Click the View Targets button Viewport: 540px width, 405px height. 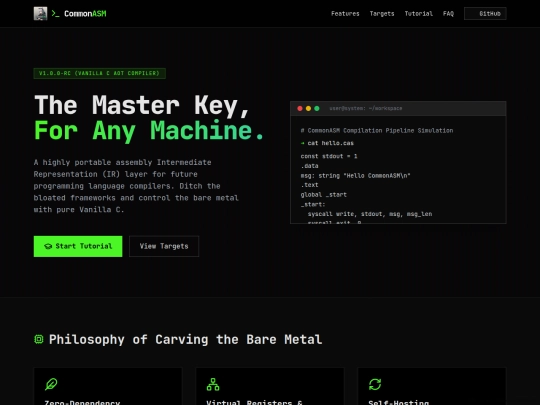pos(164,246)
